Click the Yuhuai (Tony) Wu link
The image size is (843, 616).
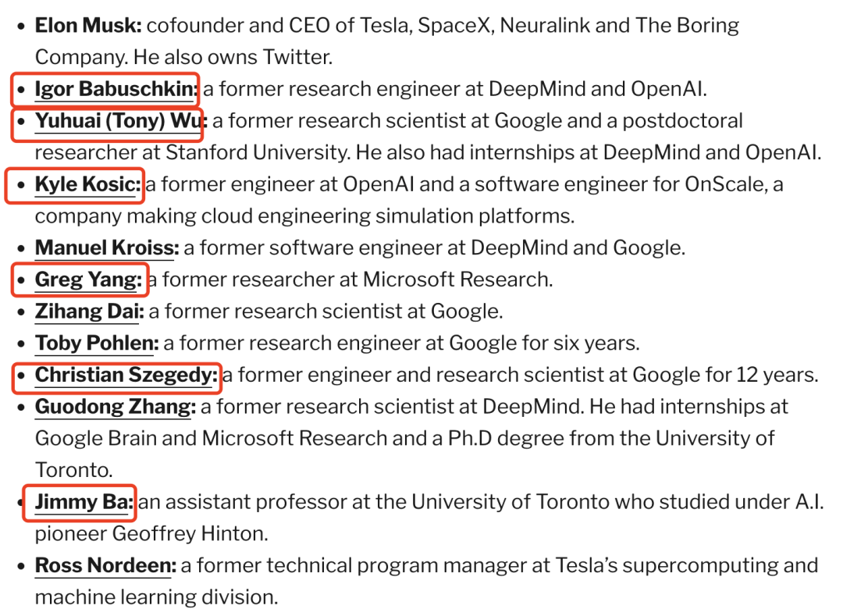pos(119,121)
